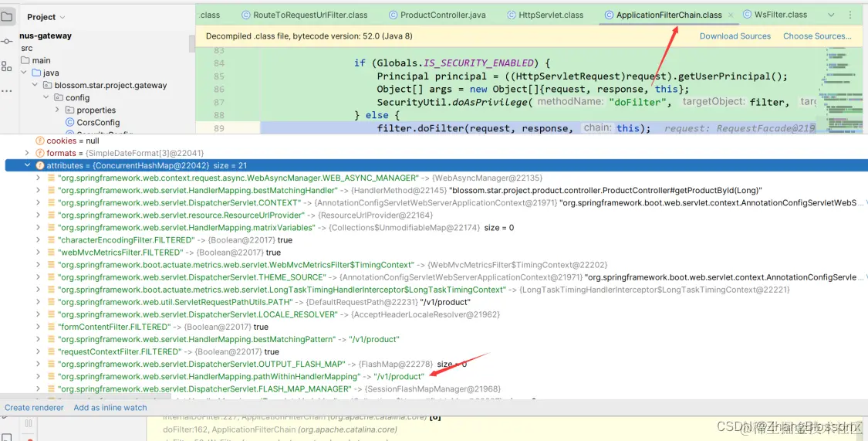Select the formContentFilter.FILTERED entry

point(163,327)
